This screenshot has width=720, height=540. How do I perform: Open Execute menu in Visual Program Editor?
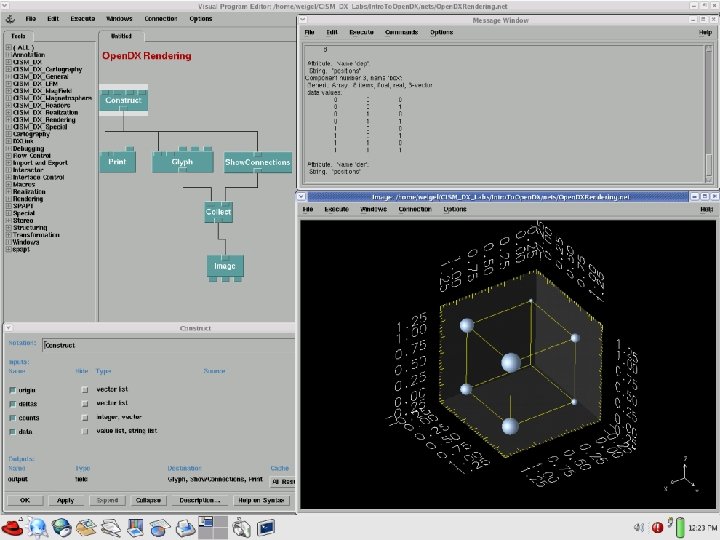pos(83,19)
